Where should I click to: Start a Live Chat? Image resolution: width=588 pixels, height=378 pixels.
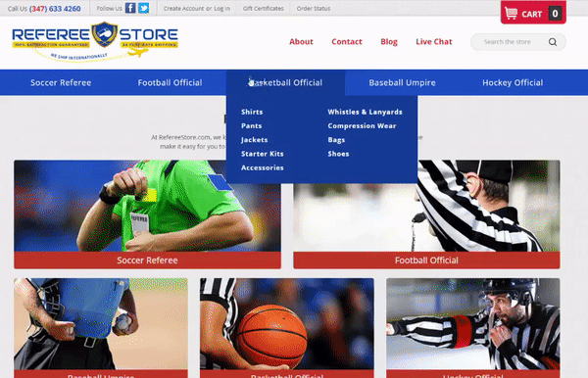coord(434,41)
